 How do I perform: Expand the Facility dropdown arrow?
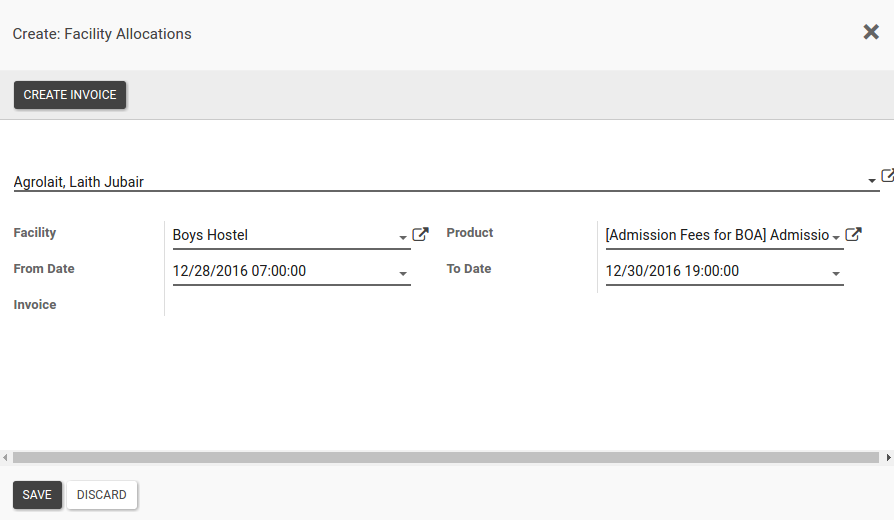click(403, 237)
